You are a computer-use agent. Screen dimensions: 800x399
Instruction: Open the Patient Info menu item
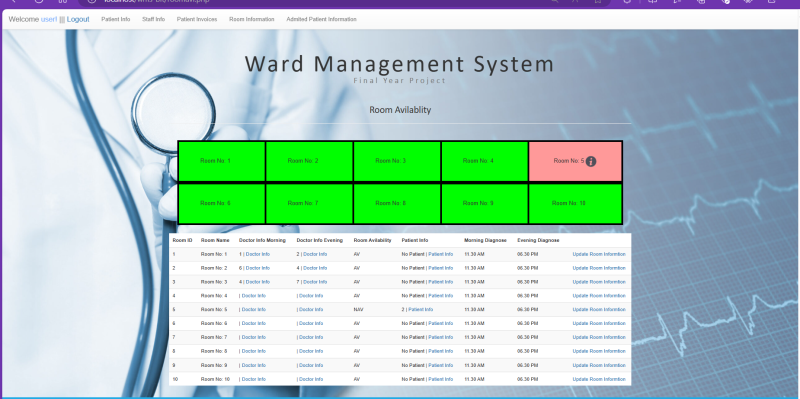click(x=115, y=19)
